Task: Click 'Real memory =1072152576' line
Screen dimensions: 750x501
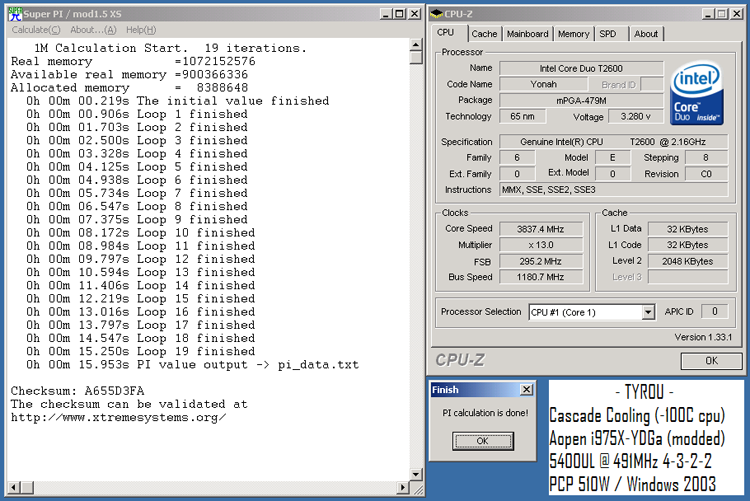Action: click(133, 61)
